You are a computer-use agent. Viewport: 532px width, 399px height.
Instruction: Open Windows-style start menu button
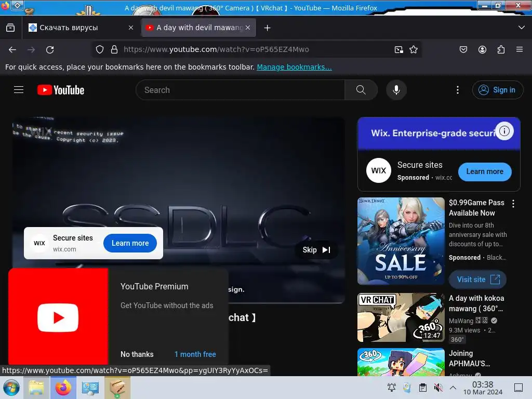(11, 388)
